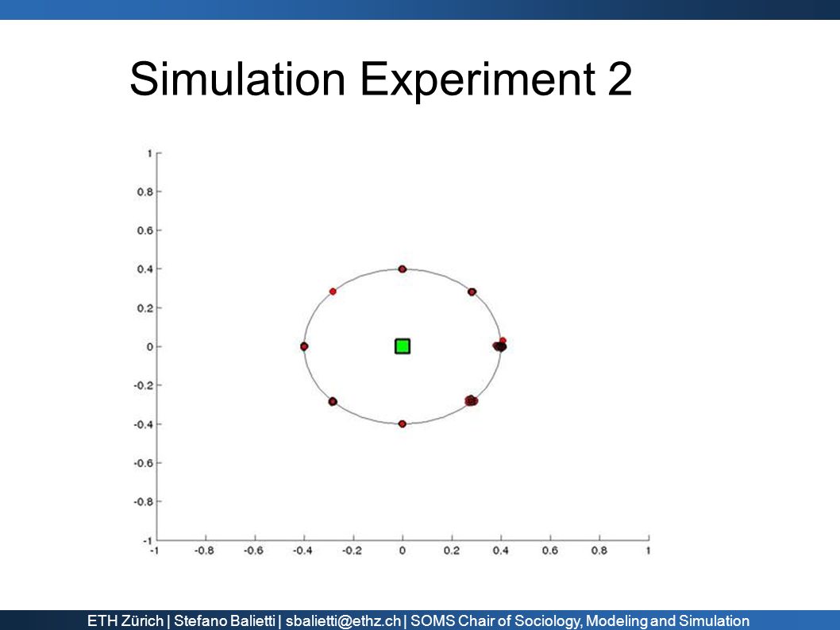Click the red dot at the leftmost point of the circle
This screenshot has width=840, height=630.
[x=304, y=346]
